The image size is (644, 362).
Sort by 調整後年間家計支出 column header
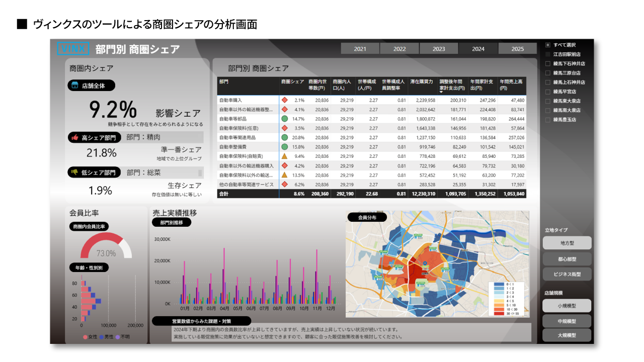452,84
